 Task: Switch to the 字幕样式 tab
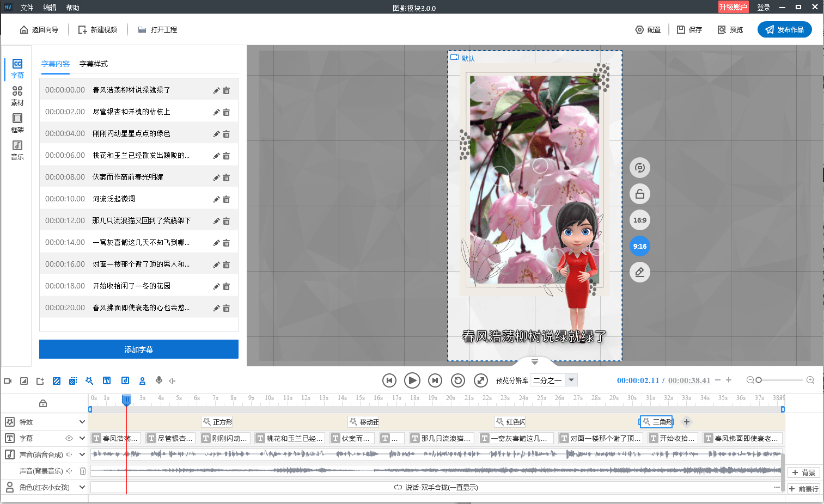coord(94,64)
